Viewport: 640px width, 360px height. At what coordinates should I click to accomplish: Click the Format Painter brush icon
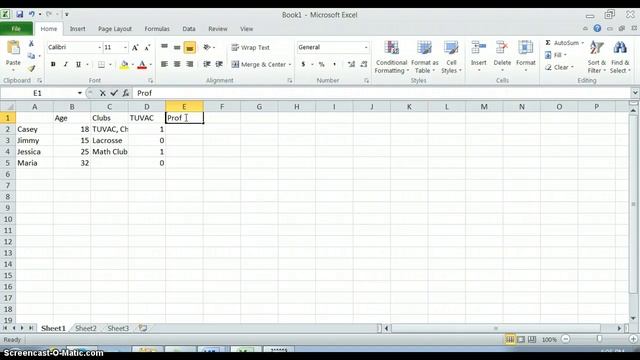[x=31, y=68]
